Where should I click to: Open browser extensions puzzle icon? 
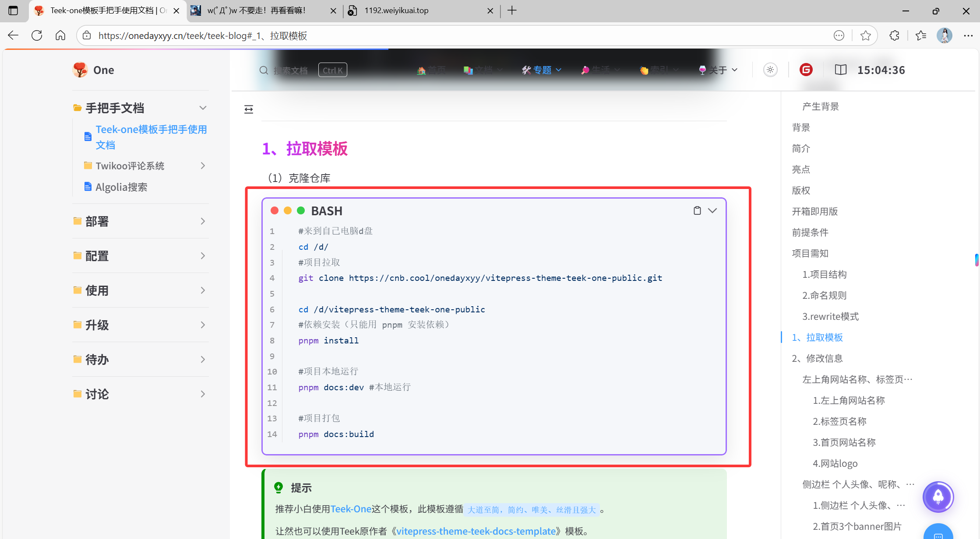click(894, 35)
